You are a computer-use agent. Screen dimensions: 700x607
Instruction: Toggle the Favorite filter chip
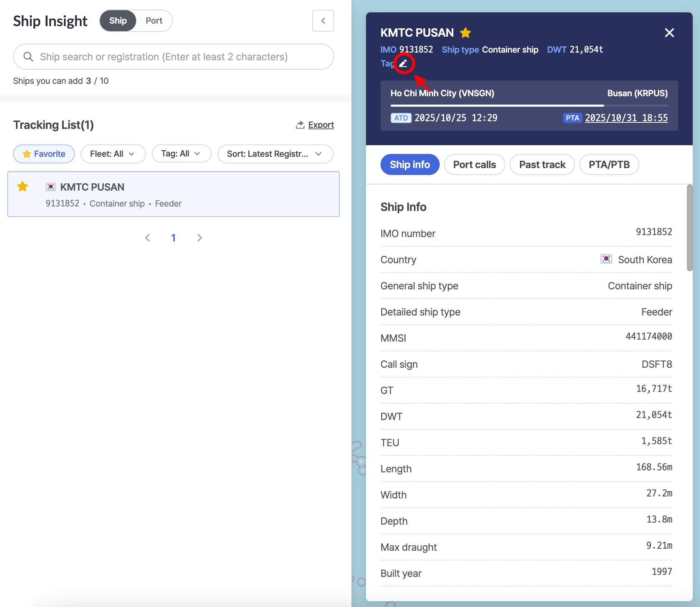(x=44, y=154)
